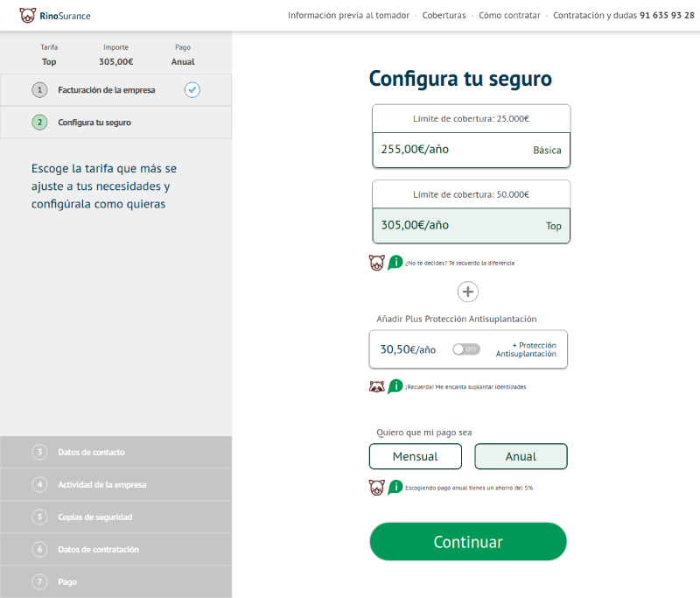
Task: Click step 2 green number circle
Action: click(x=39, y=123)
